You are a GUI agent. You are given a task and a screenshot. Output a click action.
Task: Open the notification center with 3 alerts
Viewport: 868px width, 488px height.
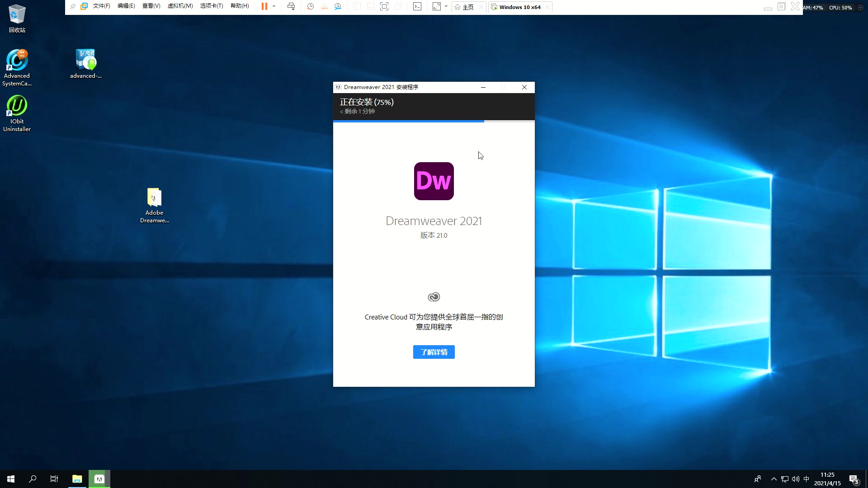click(x=854, y=479)
